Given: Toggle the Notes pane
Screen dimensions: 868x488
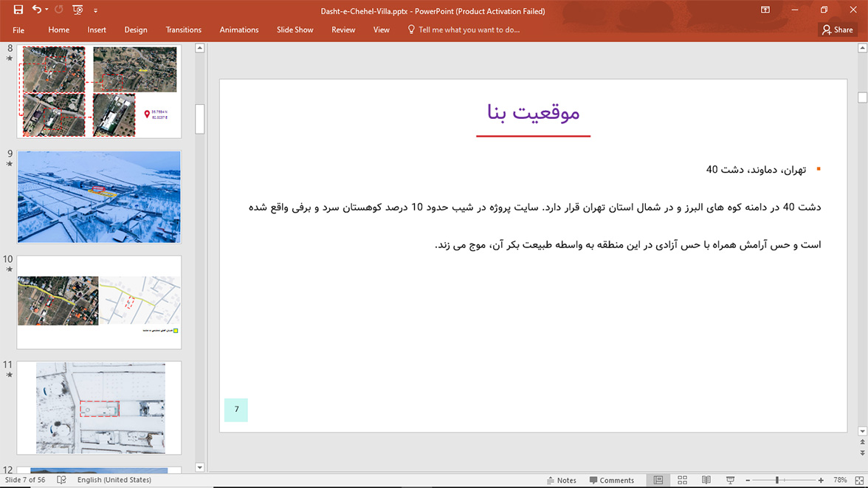Looking at the screenshot, I should point(561,480).
